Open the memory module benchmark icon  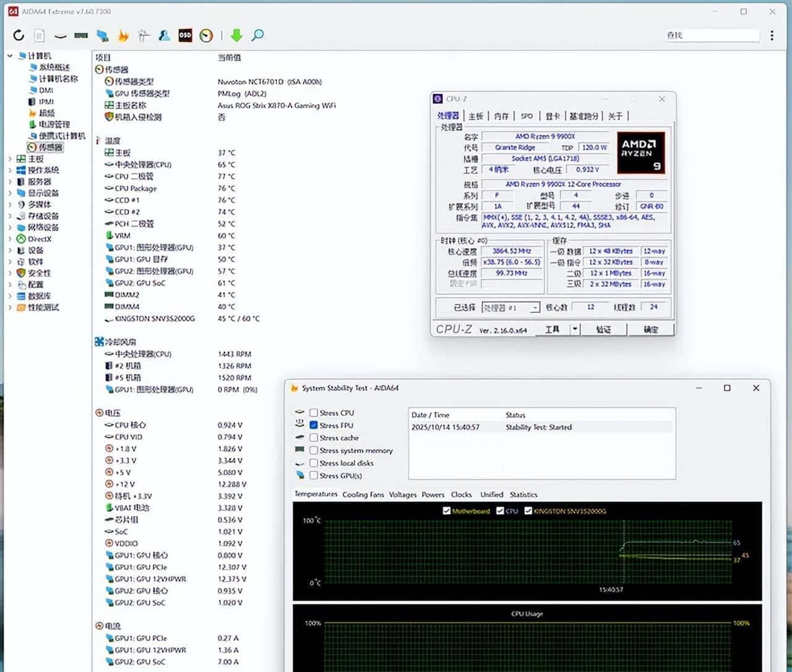point(81,36)
